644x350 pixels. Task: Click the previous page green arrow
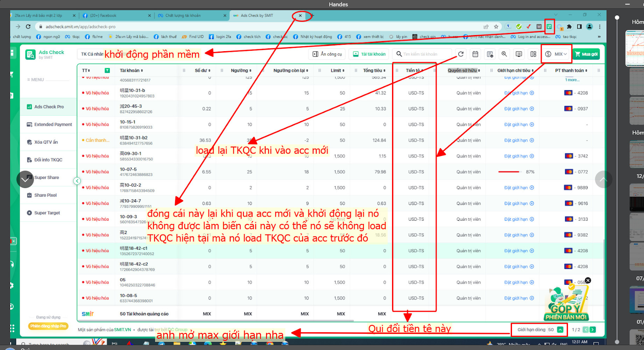click(x=586, y=329)
